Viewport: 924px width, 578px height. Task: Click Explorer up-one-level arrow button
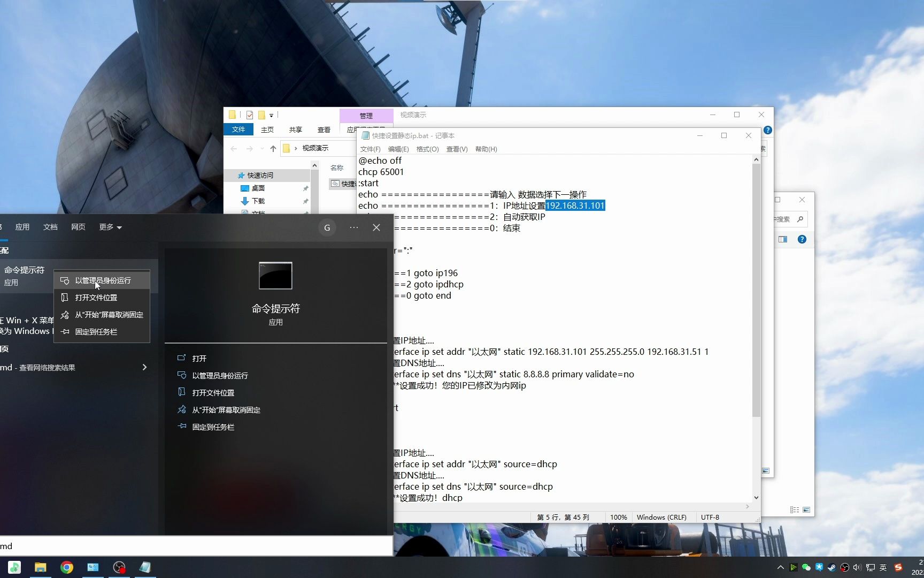[x=273, y=148]
